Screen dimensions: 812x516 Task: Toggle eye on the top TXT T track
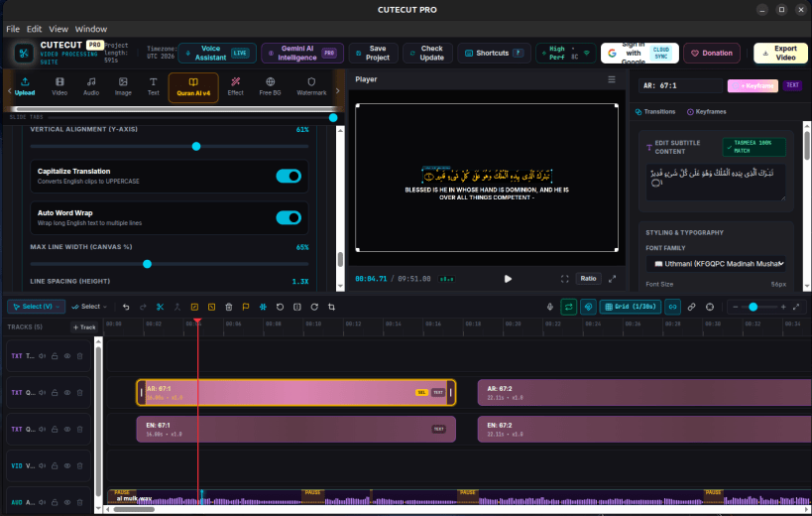67,356
